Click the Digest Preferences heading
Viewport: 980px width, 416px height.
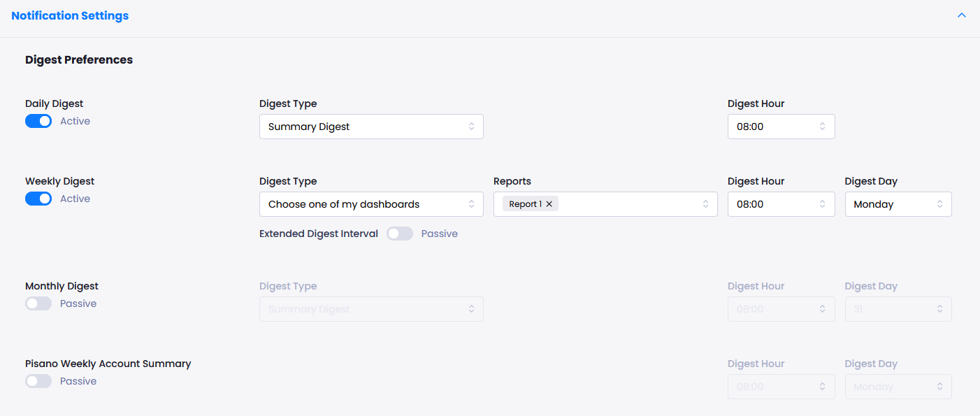click(x=79, y=60)
